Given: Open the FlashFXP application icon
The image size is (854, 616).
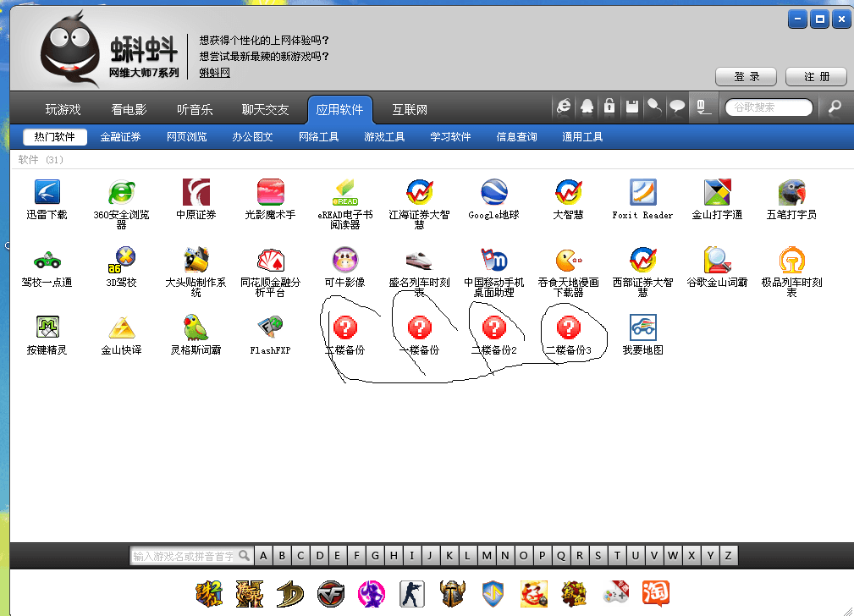Looking at the screenshot, I should 271,327.
